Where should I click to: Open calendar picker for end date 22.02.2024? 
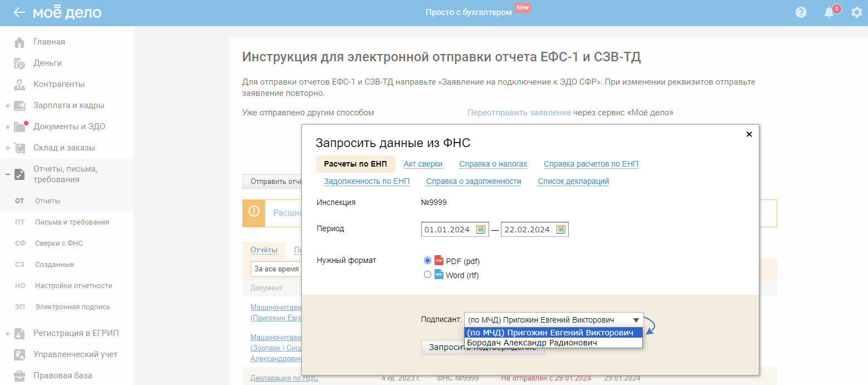click(x=561, y=230)
